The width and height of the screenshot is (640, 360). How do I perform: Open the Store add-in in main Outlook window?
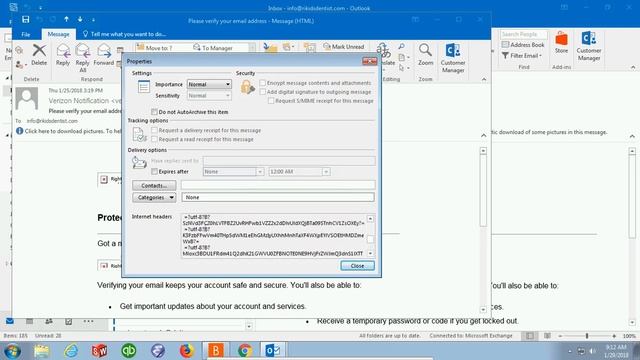pos(561,42)
